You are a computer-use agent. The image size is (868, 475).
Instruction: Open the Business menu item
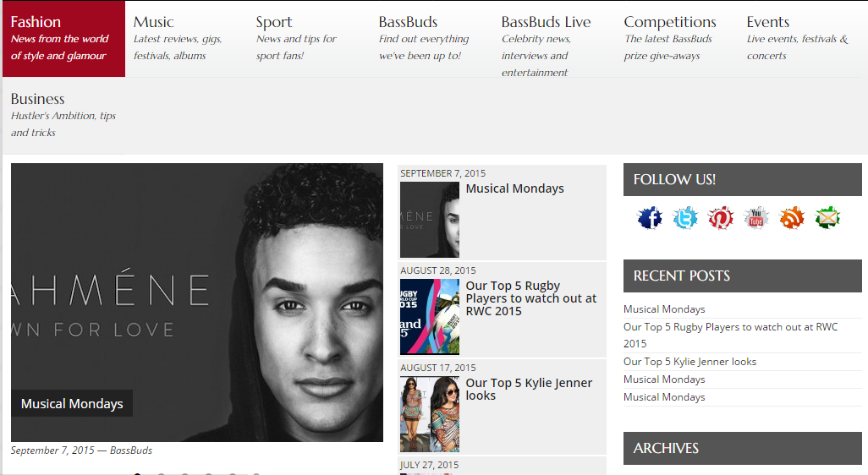click(63, 116)
